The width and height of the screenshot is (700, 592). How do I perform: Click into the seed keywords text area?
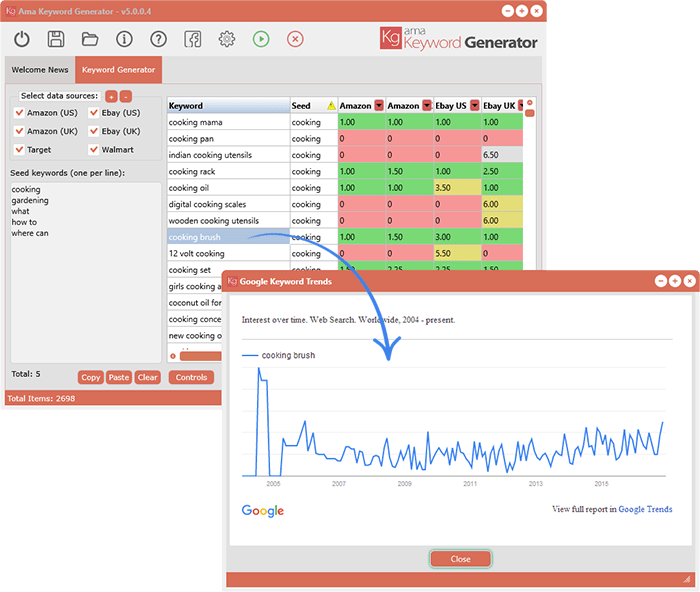click(x=86, y=272)
